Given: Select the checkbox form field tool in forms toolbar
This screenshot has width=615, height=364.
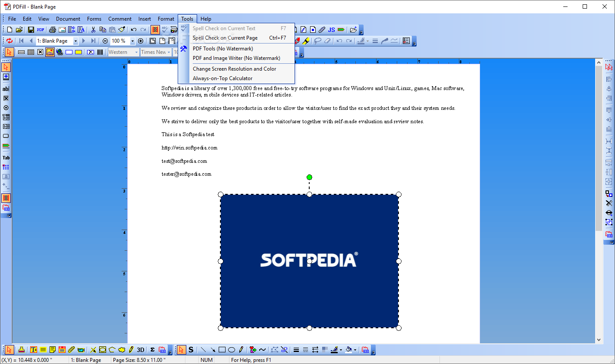Looking at the screenshot, I should tap(41, 52).
